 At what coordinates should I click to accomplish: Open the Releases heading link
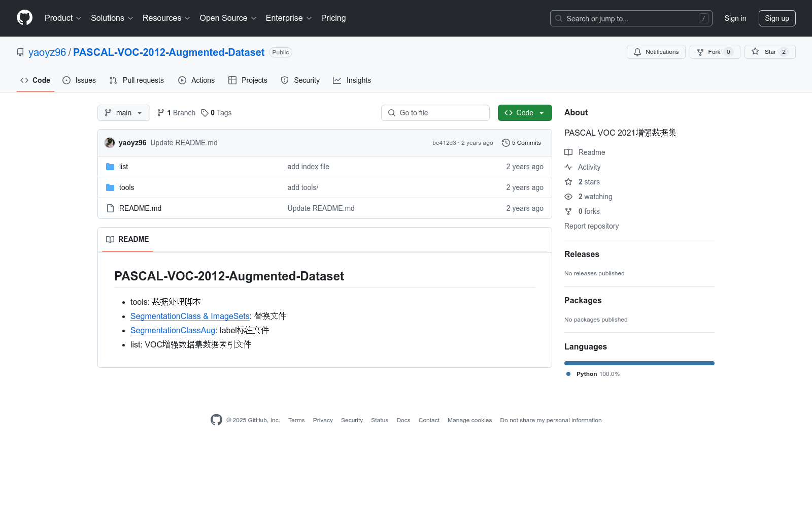[x=582, y=254]
